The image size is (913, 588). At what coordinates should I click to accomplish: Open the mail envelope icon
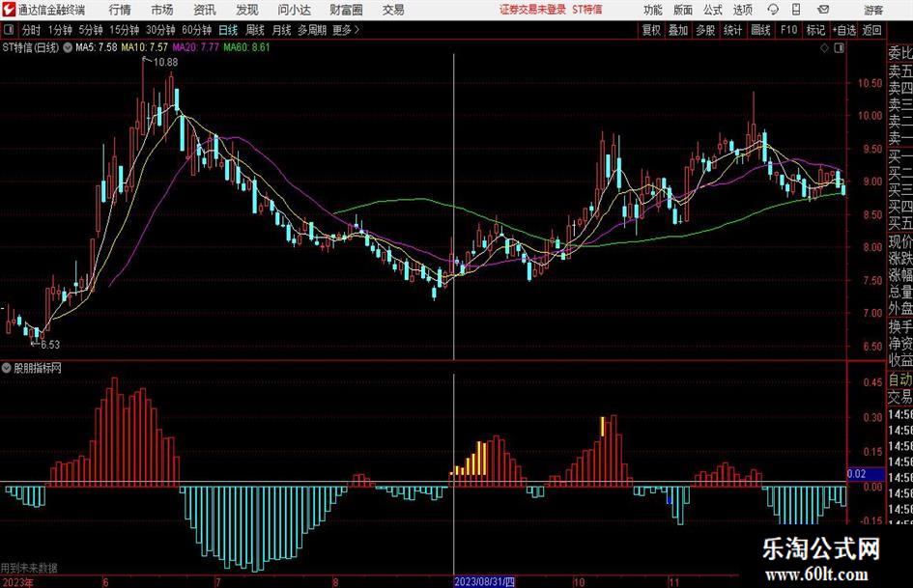(x=823, y=10)
